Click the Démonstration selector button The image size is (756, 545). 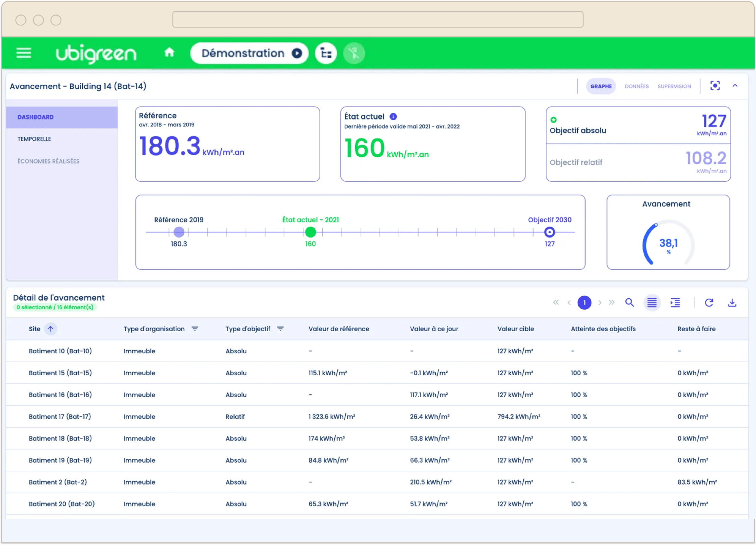coord(249,53)
